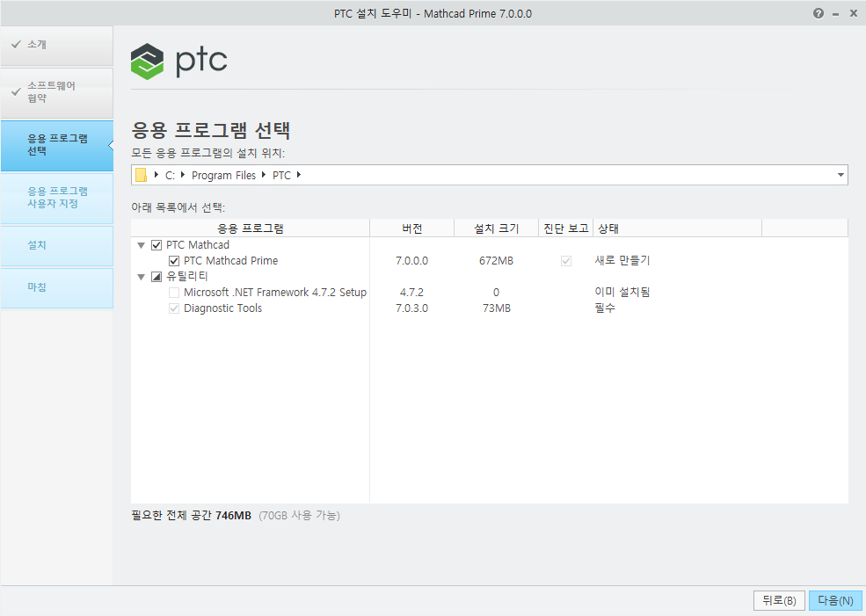The width and height of the screenshot is (866, 616).
Task: Click the 설치 크기 column header
Action: [x=497, y=228]
